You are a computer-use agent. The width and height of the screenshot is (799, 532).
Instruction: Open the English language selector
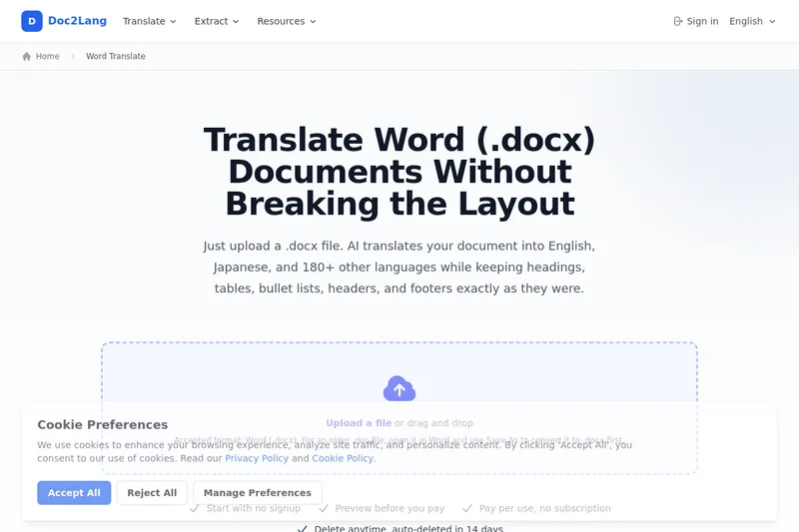click(752, 21)
